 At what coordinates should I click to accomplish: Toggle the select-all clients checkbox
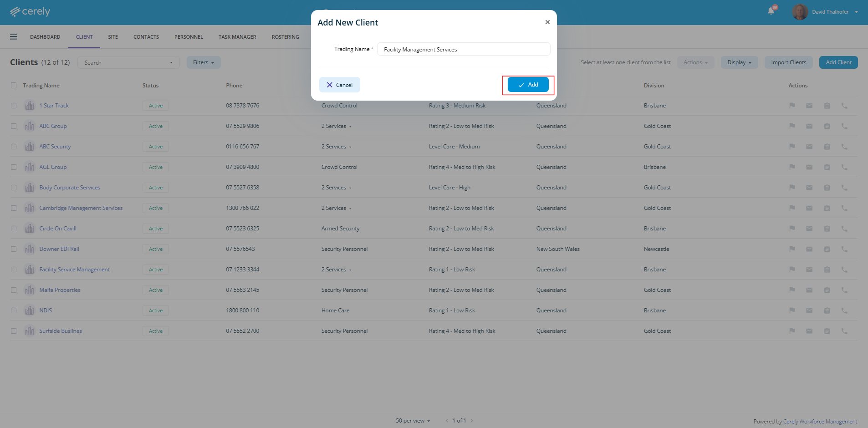tap(14, 85)
